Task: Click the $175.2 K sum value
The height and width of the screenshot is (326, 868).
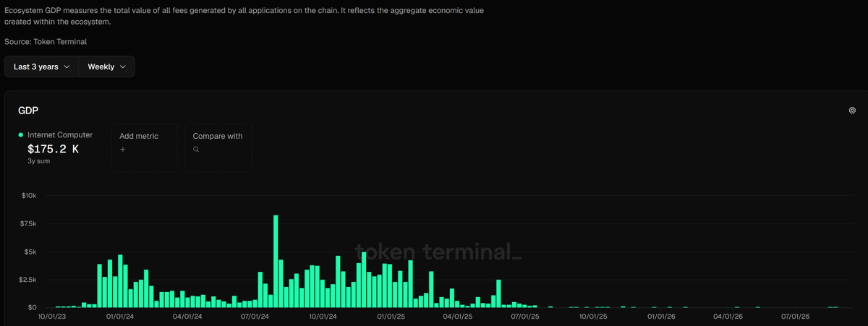Action: click(x=53, y=149)
